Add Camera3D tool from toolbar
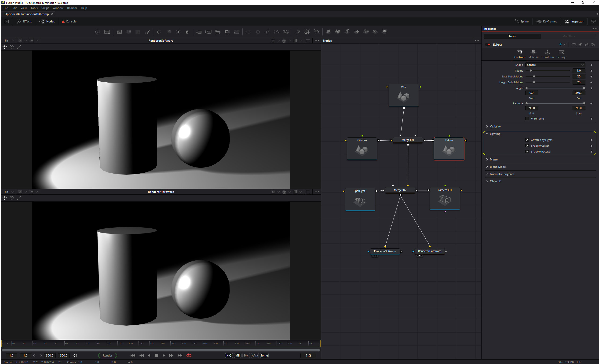 366,32
